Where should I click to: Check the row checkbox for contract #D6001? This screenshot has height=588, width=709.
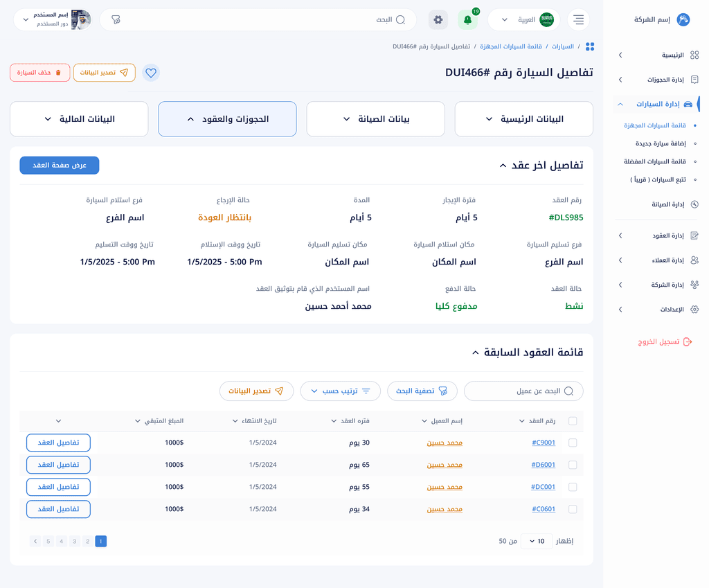click(573, 465)
